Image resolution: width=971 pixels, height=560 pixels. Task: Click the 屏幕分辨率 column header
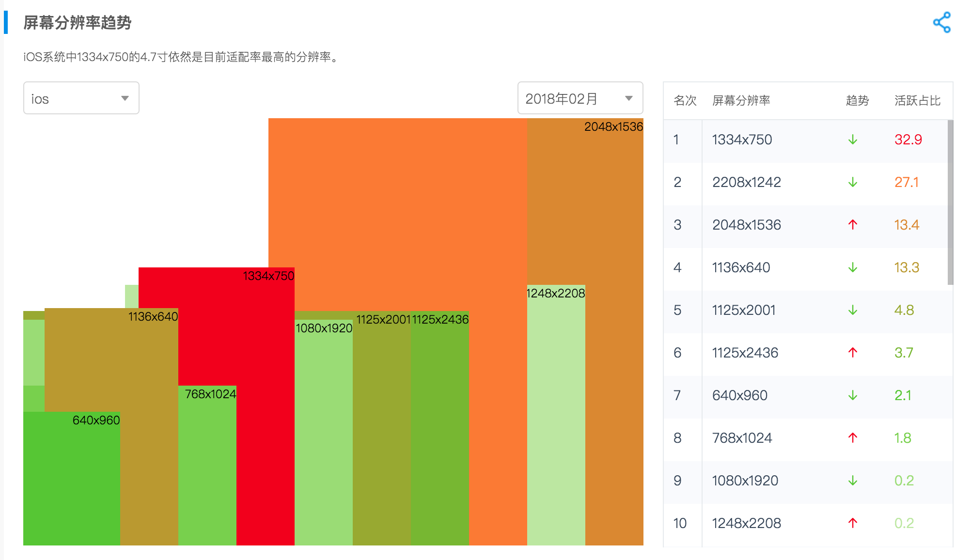coord(741,101)
